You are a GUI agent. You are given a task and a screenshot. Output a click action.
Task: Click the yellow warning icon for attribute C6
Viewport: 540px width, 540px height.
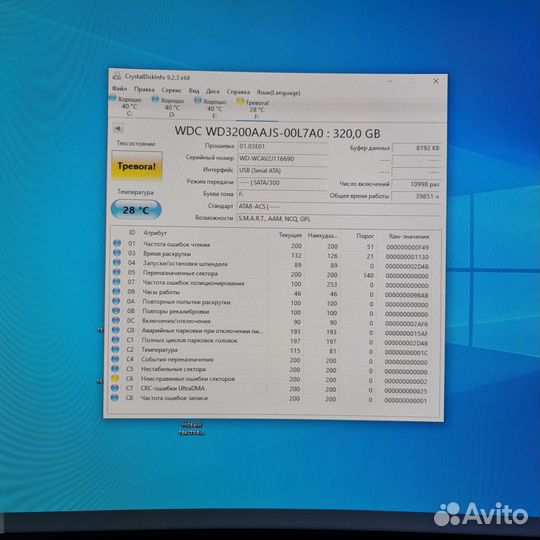point(115,378)
